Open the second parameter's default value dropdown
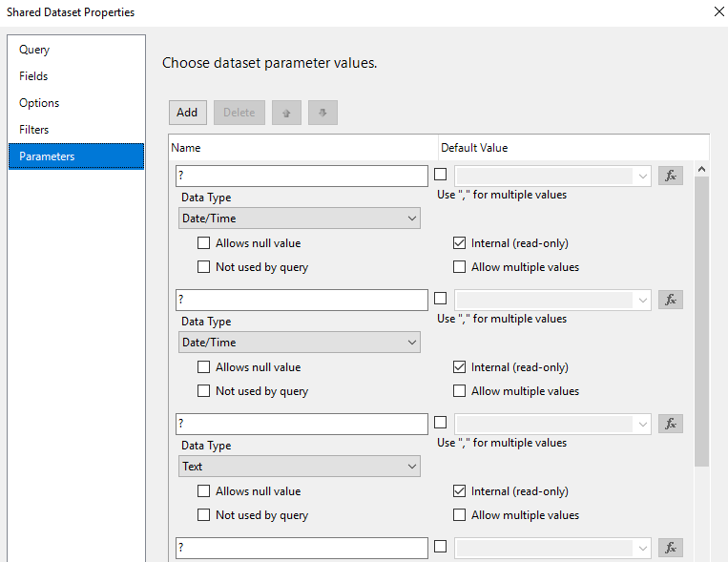The height and width of the screenshot is (562, 728). (x=642, y=300)
